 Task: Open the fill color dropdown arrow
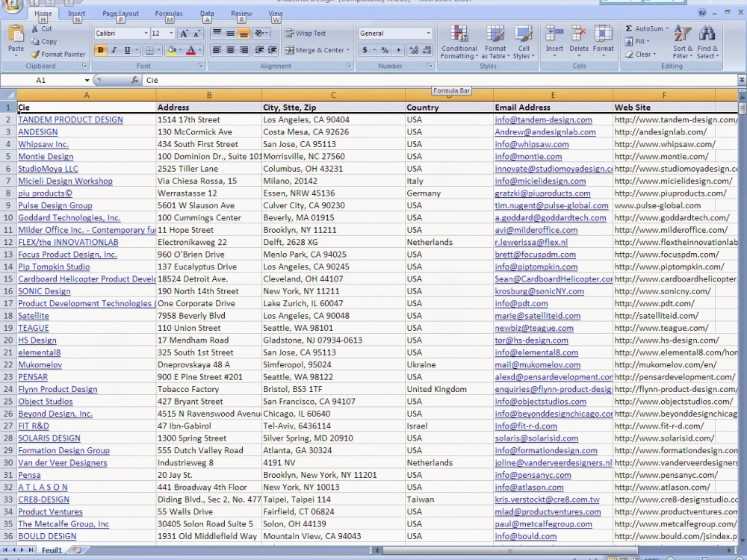pos(181,50)
